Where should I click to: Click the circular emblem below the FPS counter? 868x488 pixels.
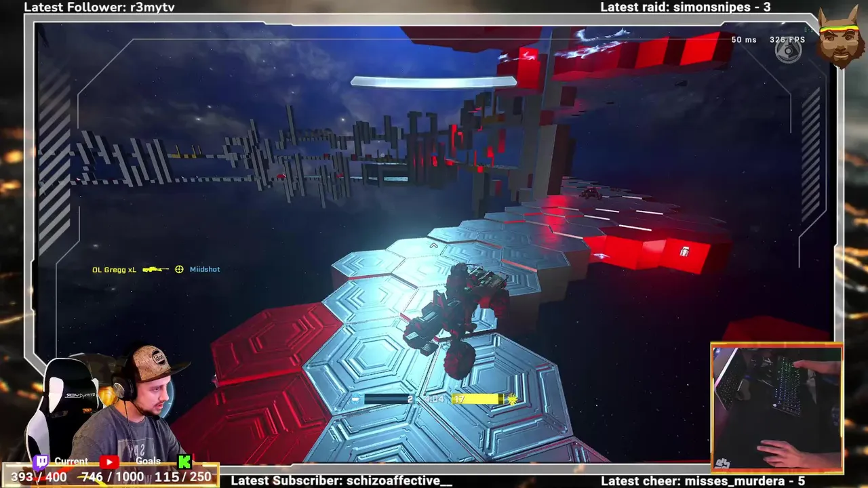pos(789,52)
